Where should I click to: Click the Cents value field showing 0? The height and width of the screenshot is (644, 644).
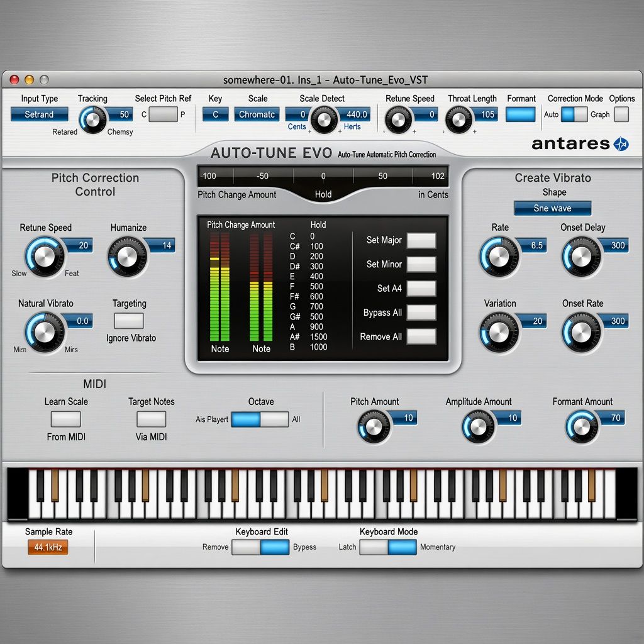click(x=299, y=114)
